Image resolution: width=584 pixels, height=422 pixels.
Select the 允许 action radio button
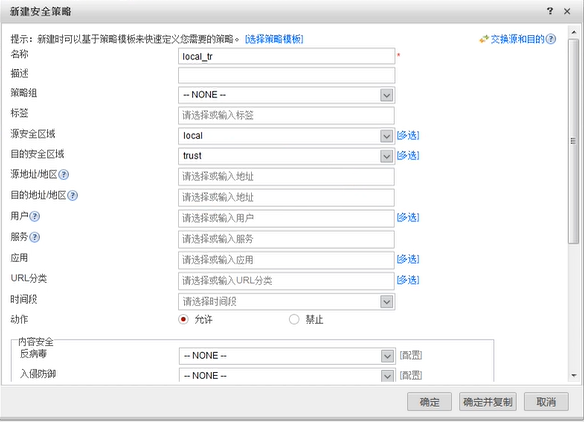(183, 320)
